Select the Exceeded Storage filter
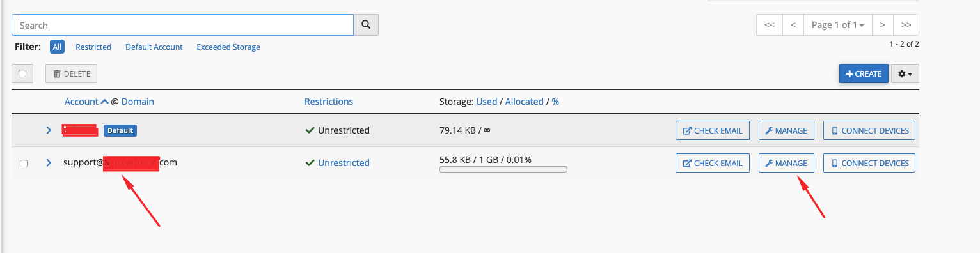 point(228,47)
